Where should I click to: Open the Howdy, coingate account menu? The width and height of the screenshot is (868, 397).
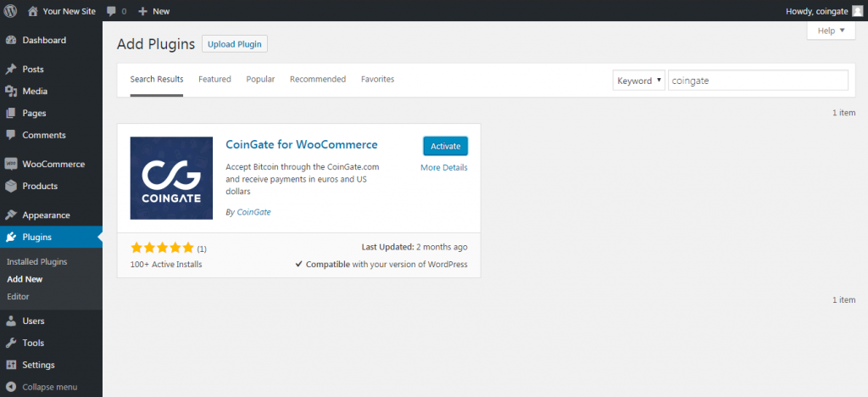click(x=824, y=10)
